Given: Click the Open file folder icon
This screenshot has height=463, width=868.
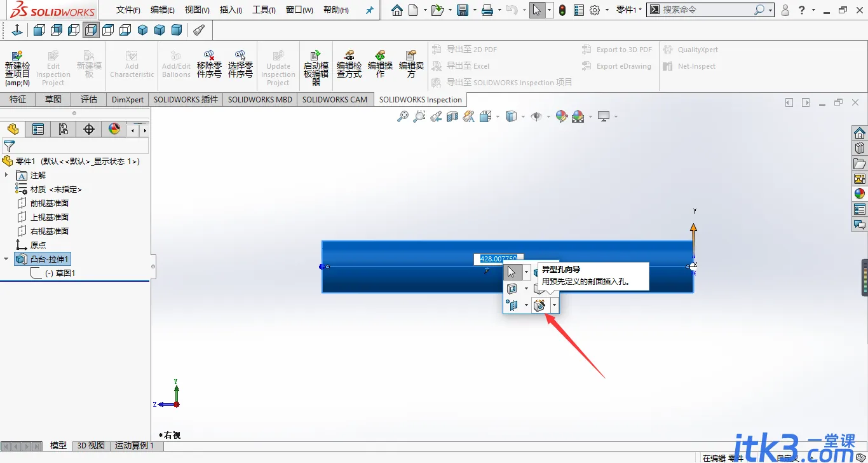Looking at the screenshot, I should pos(437,10).
